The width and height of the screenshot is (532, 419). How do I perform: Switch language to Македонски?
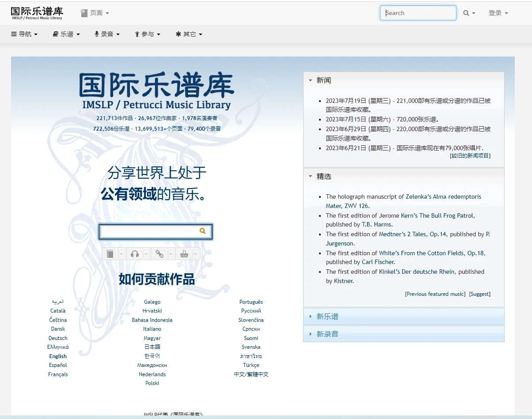tap(152, 365)
